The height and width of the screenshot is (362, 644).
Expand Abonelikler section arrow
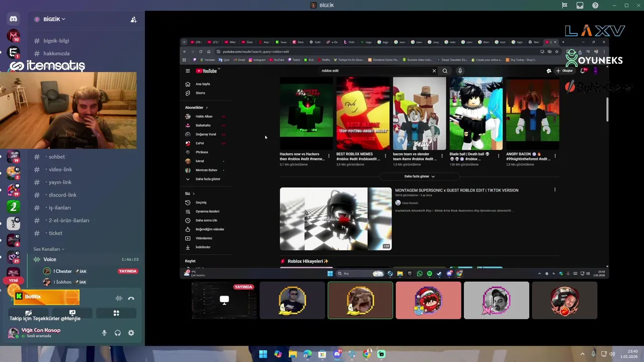point(206,108)
